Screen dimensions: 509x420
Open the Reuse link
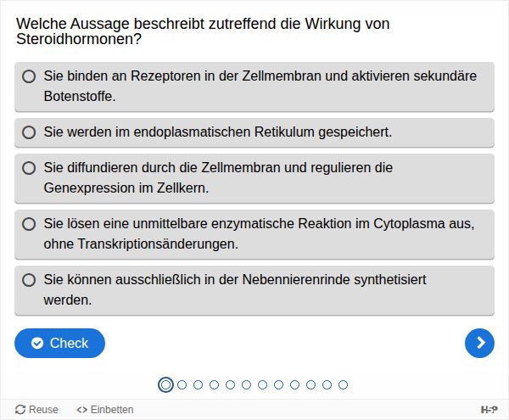pos(43,410)
